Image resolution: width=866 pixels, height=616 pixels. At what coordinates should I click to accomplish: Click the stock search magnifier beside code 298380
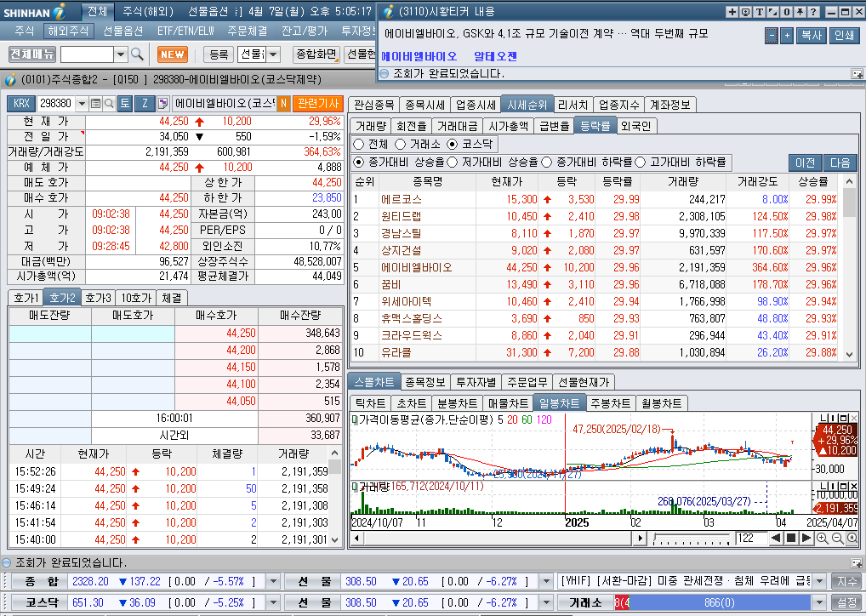(x=109, y=103)
